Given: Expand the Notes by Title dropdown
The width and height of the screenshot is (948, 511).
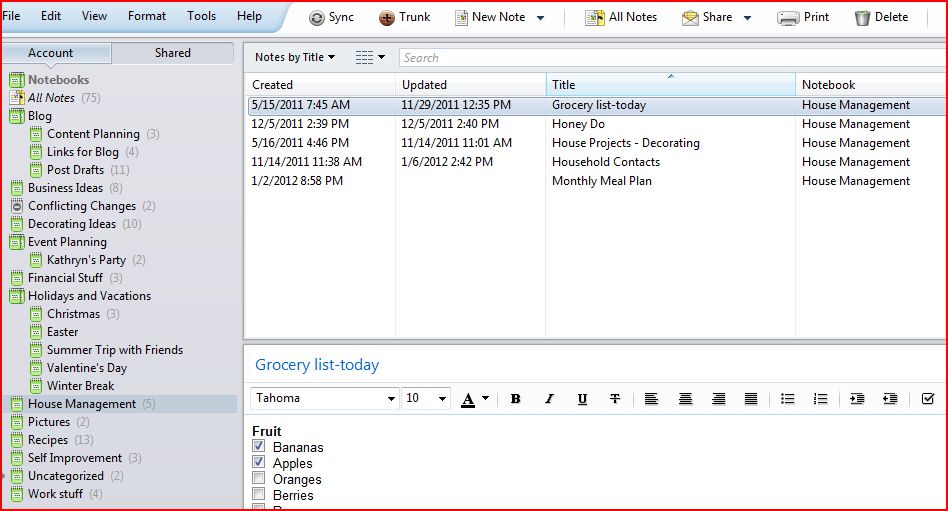Looking at the screenshot, I should pyautogui.click(x=295, y=58).
